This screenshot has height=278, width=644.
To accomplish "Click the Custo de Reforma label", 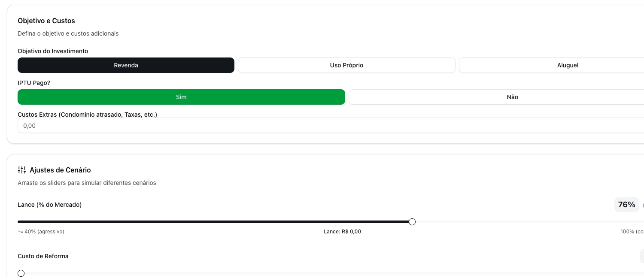I will [43, 256].
